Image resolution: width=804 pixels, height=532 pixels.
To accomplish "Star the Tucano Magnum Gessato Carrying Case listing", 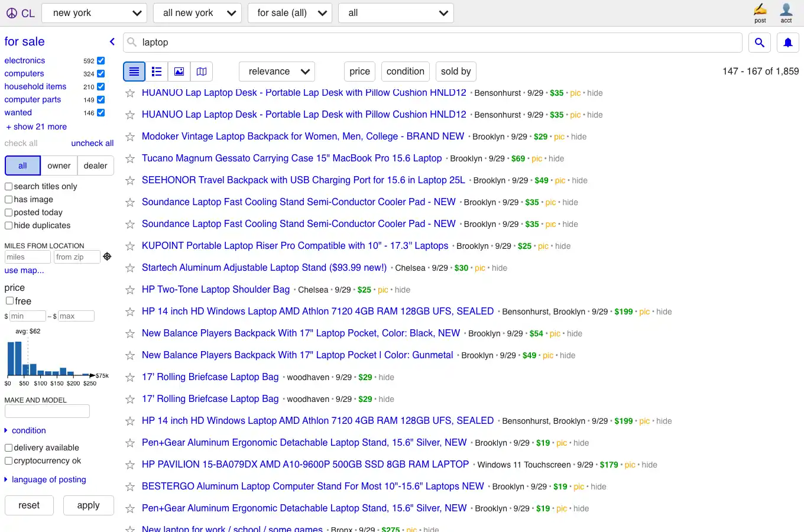I will (130, 158).
